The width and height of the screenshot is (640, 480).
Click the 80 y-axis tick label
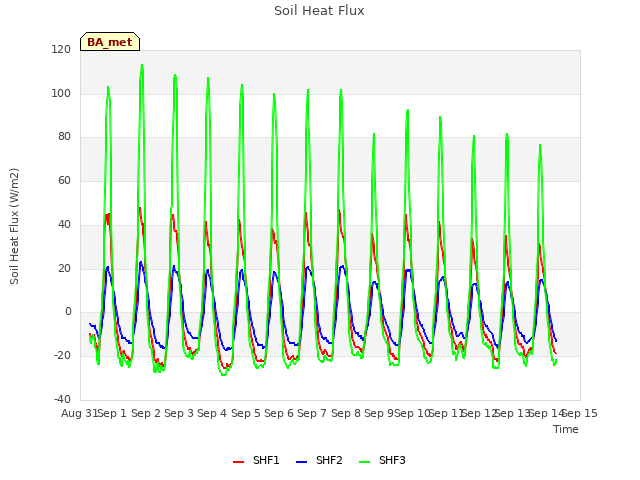pyautogui.click(x=64, y=137)
